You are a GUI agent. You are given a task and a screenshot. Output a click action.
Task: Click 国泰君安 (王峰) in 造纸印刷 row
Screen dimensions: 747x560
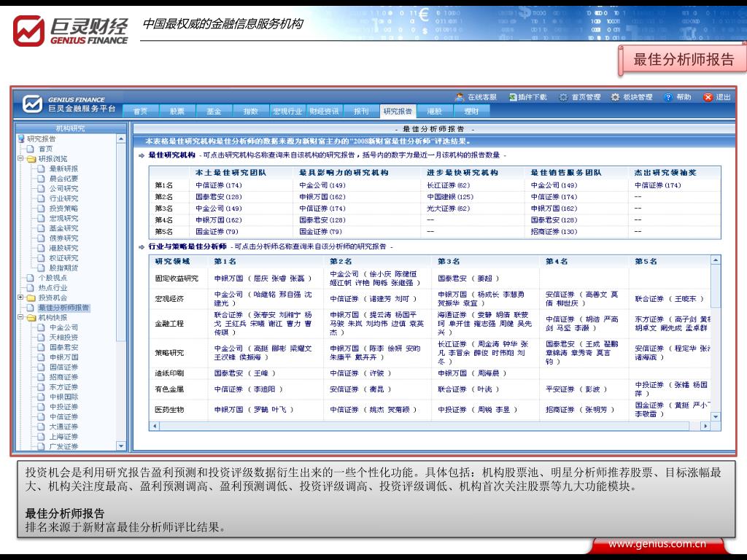[245, 373]
